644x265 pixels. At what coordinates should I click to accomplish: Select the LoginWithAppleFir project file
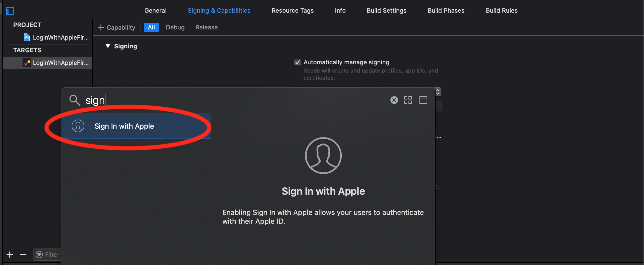(56, 37)
